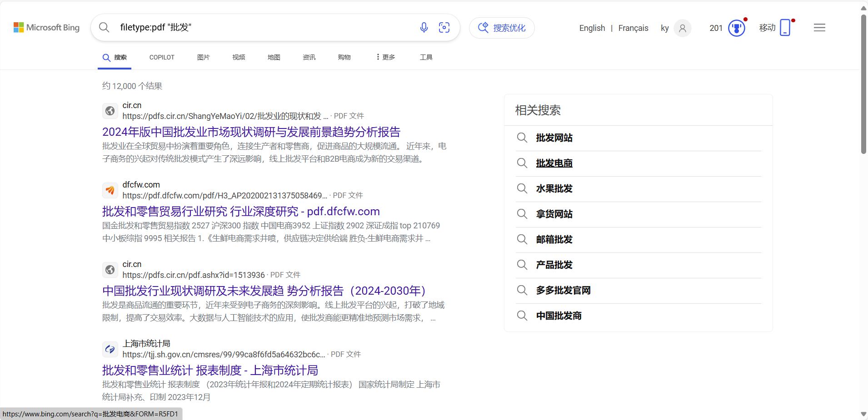Viewport: 868px width, 420px height.
Task: Switch to the 购物 tab
Action: tap(344, 57)
